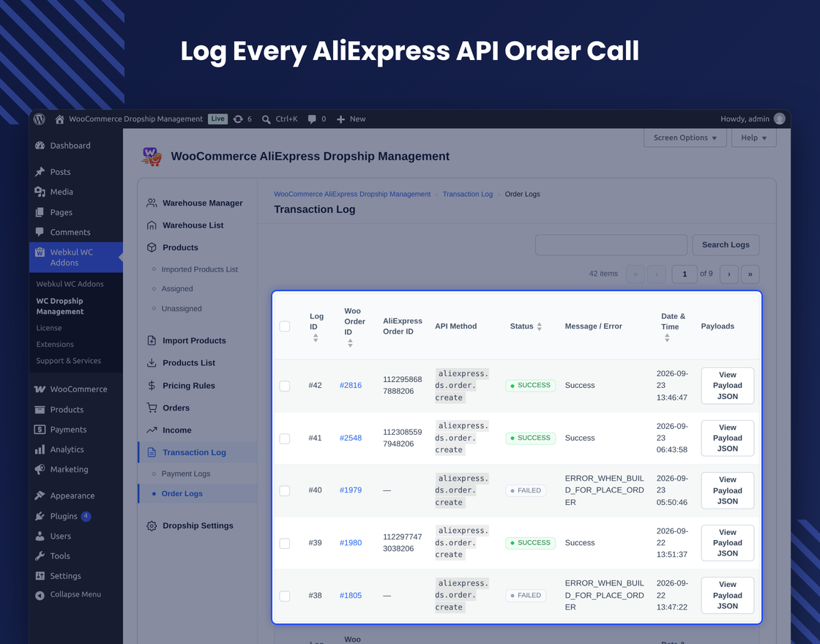Screen dimensions: 820x644
Task: Open the search Ctrl+K magnifier icon
Action: 266,119
